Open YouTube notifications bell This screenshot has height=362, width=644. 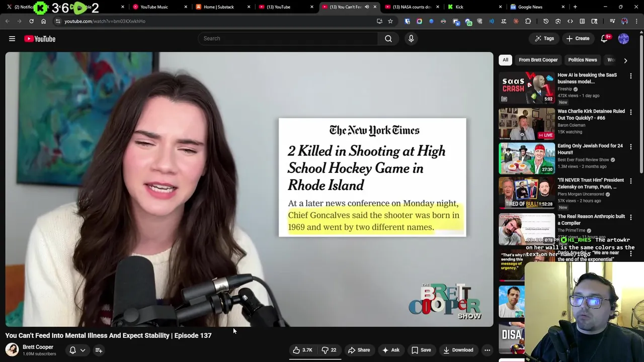tap(605, 39)
